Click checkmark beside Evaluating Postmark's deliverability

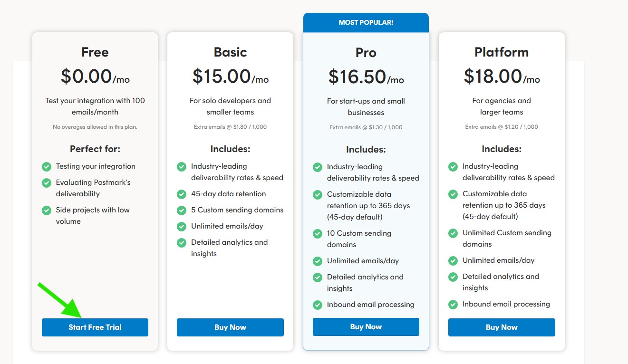pos(47,183)
